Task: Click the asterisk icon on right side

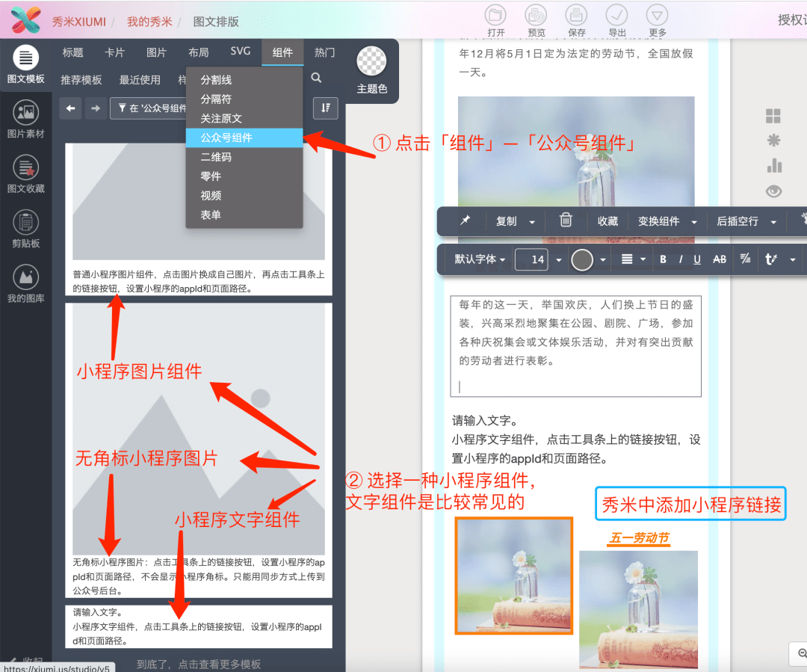Action: pyautogui.click(x=773, y=141)
